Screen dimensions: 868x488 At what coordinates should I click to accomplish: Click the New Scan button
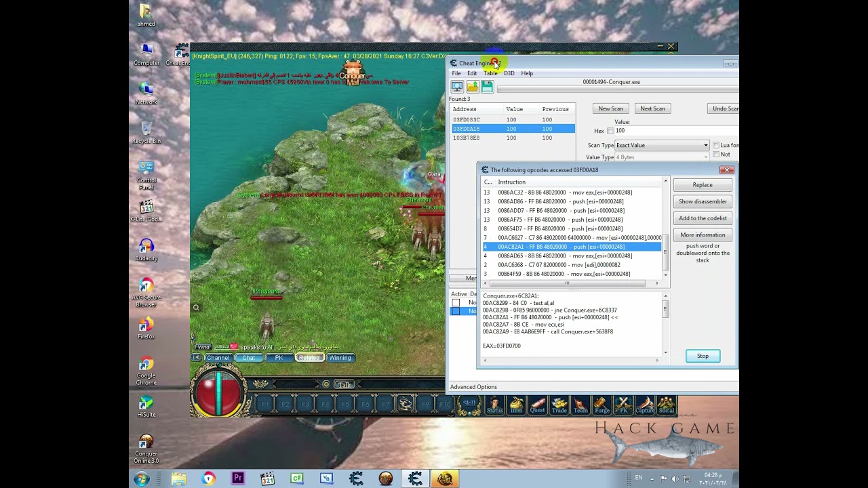point(610,108)
